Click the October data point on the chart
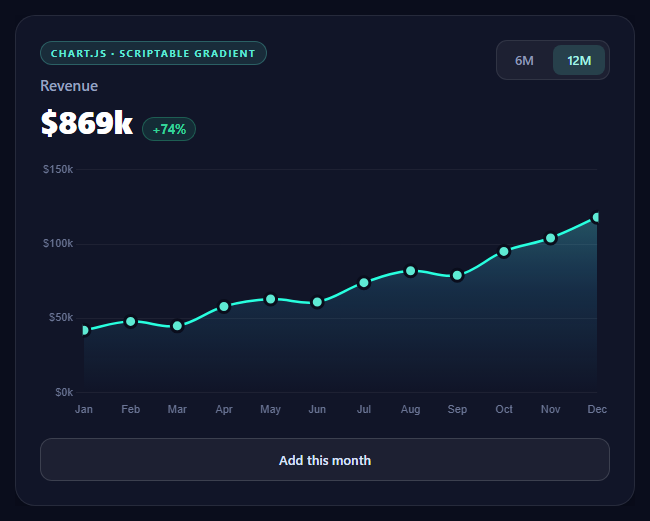 (504, 252)
